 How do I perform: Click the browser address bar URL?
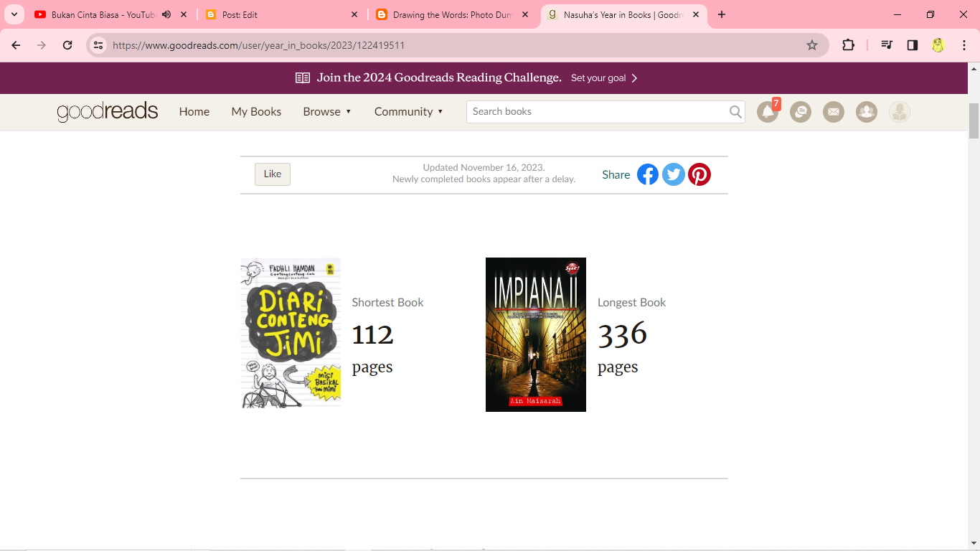tap(259, 45)
